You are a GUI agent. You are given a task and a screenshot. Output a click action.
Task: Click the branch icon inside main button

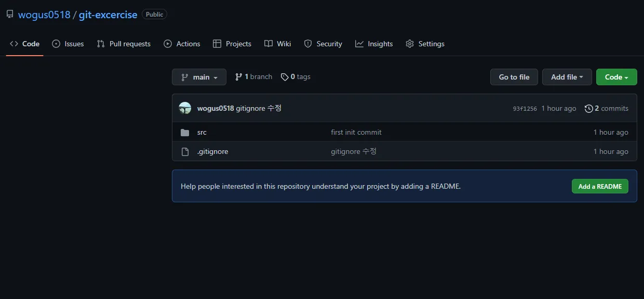tap(184, 77)
